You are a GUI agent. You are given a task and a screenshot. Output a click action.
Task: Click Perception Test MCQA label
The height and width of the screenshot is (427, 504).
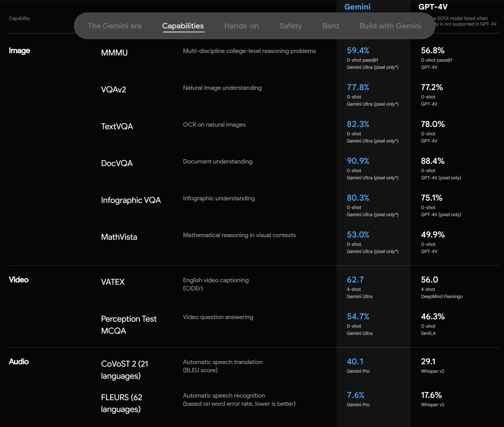click(128, 324)
